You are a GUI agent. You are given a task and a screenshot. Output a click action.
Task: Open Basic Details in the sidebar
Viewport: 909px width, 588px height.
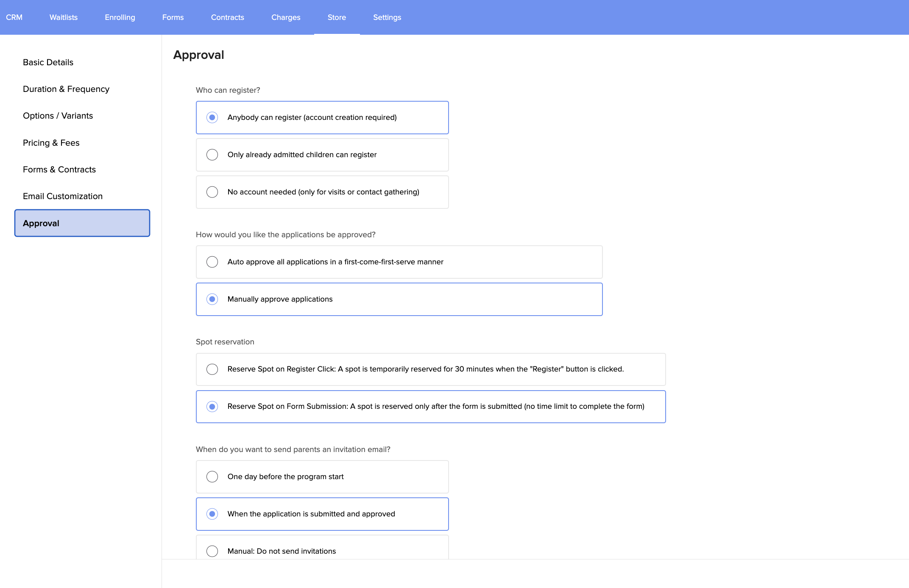[48, 62]
